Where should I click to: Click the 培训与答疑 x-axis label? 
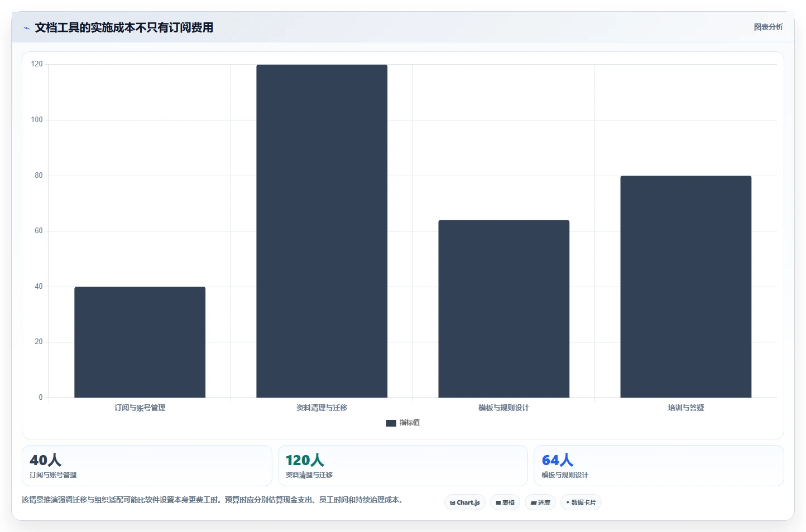(x=686, y=408)
